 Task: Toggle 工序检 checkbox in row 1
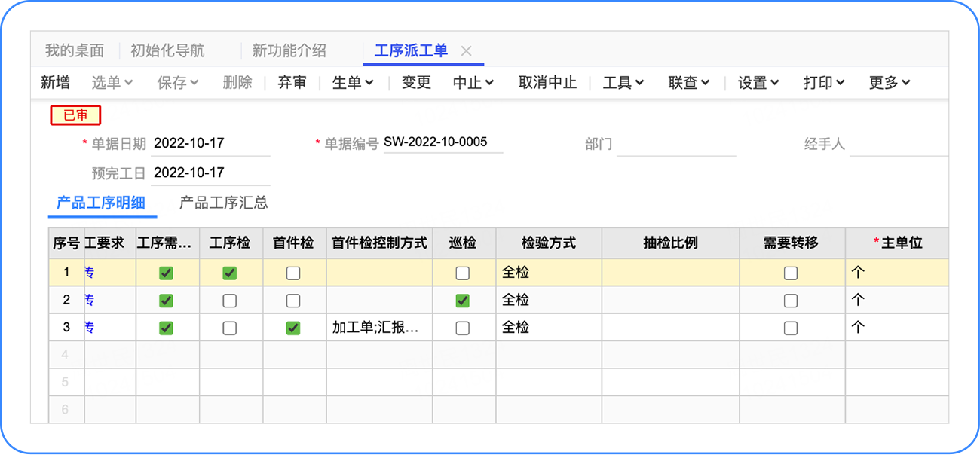tap(230, 273)
